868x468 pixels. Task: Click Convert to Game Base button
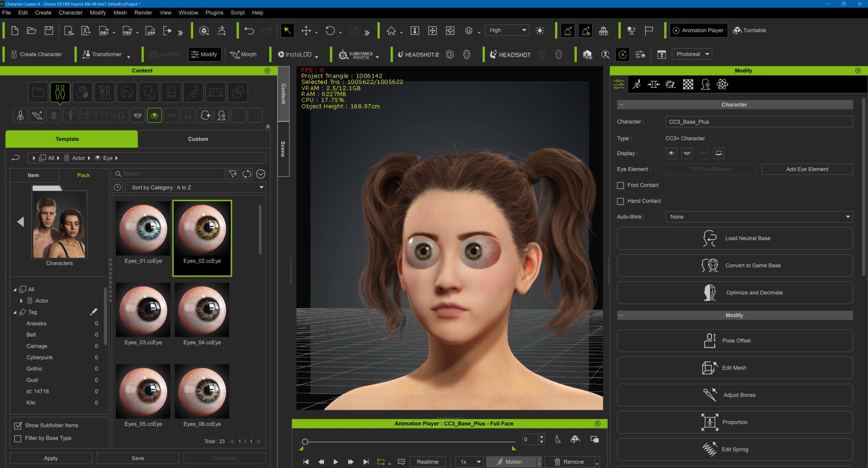[735, 265]
